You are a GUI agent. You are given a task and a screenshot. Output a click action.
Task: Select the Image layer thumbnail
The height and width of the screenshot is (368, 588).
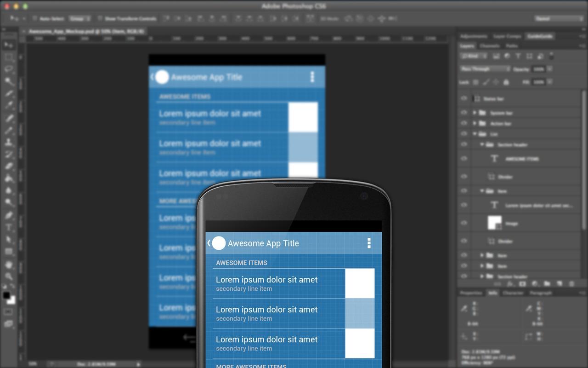(494, 223)
